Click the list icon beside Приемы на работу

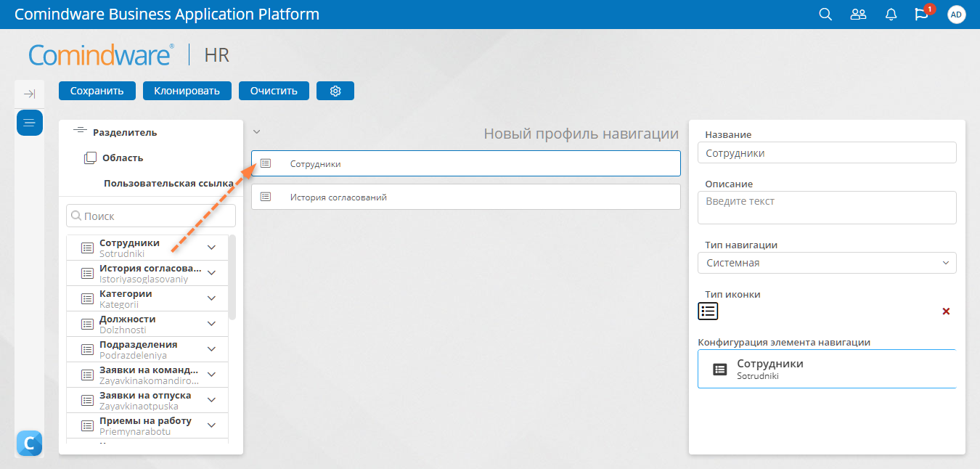coord(87,425)
